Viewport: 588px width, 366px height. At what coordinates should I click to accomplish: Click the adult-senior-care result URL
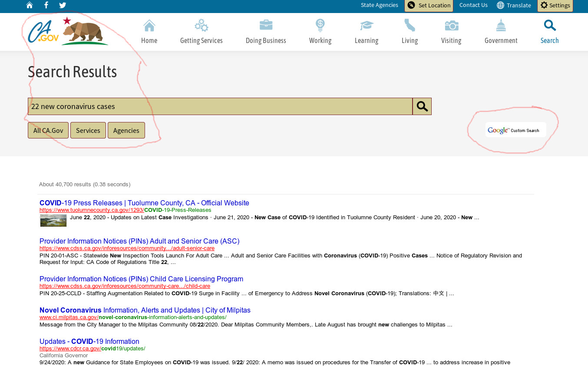point(127,248)
